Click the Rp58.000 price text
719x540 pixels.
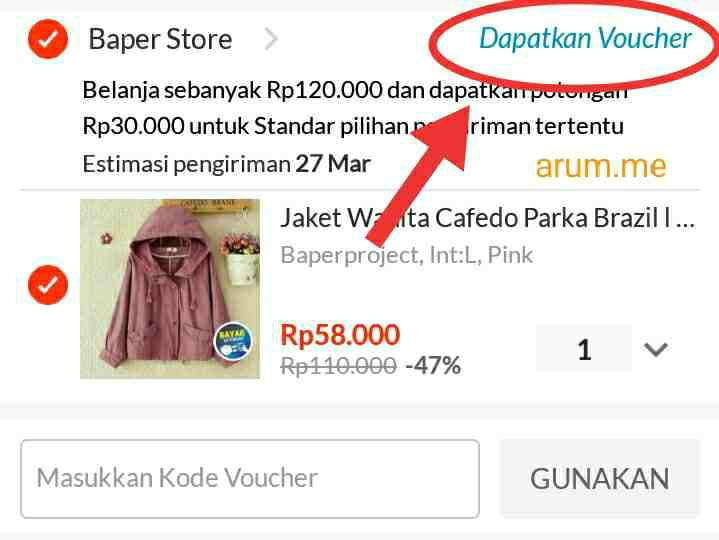point(340,335)
